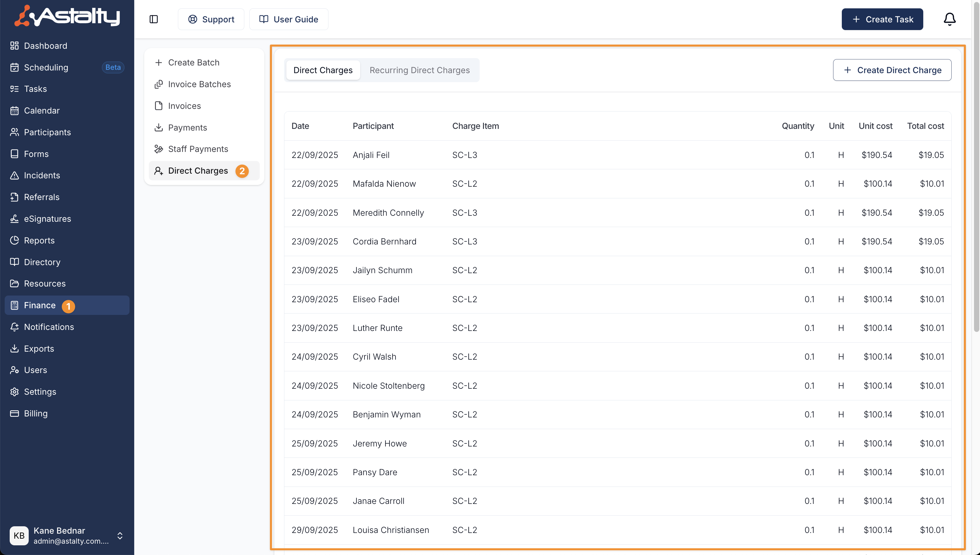Open the Support link

coord(211,19)
